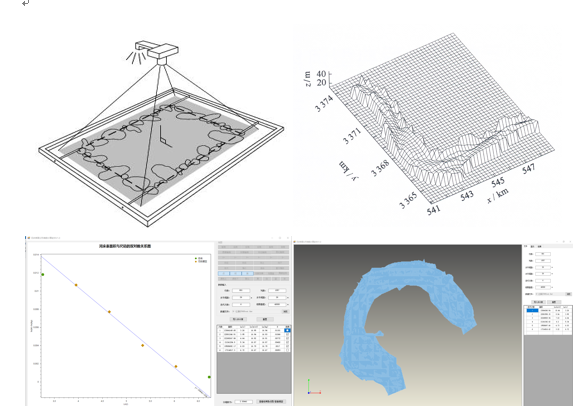This screenshot has height=406, width=573.
Task: Click the bottom-right button under the gray panel
Action: [271, 401]
